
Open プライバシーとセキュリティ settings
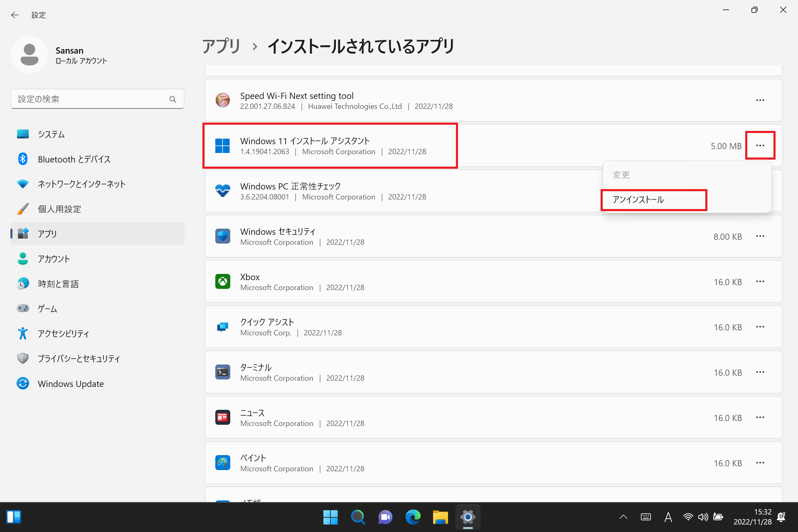[x=97, y=359]
